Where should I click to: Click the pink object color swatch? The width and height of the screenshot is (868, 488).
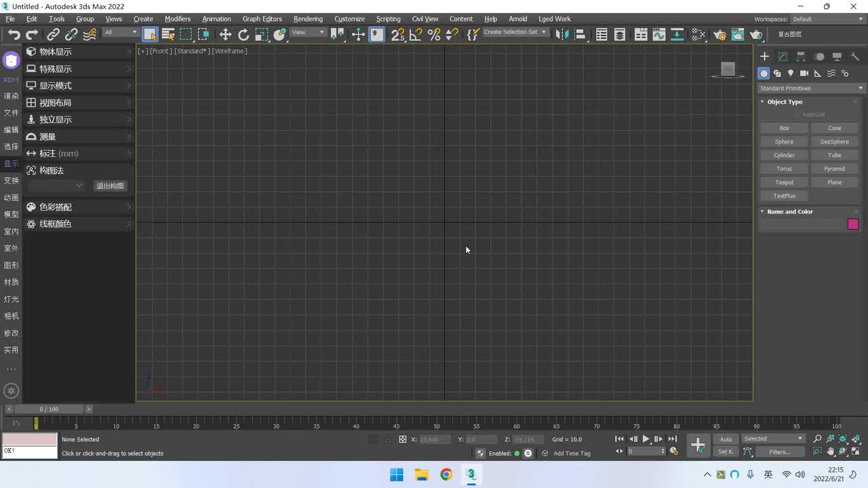853,224
